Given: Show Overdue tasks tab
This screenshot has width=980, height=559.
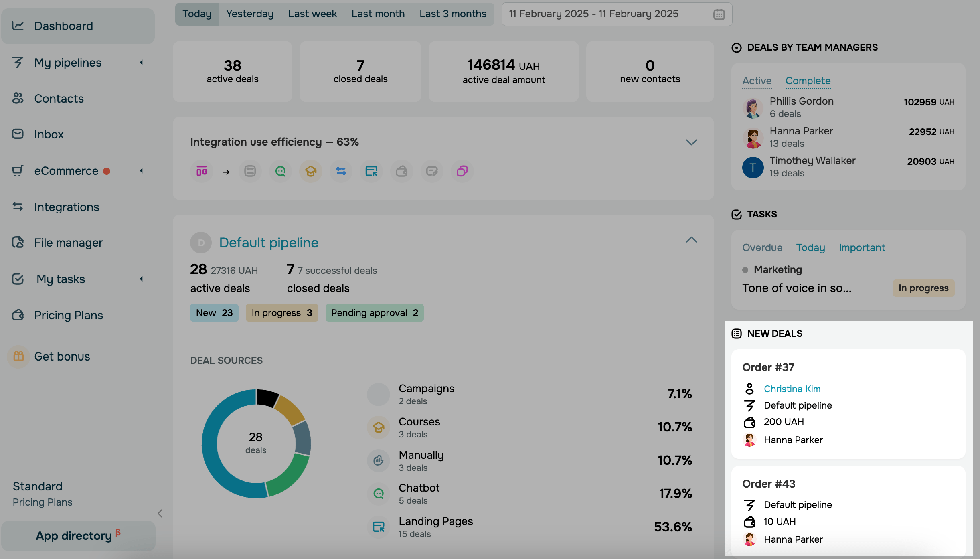Looking at the screenshot, I should 762,247.
